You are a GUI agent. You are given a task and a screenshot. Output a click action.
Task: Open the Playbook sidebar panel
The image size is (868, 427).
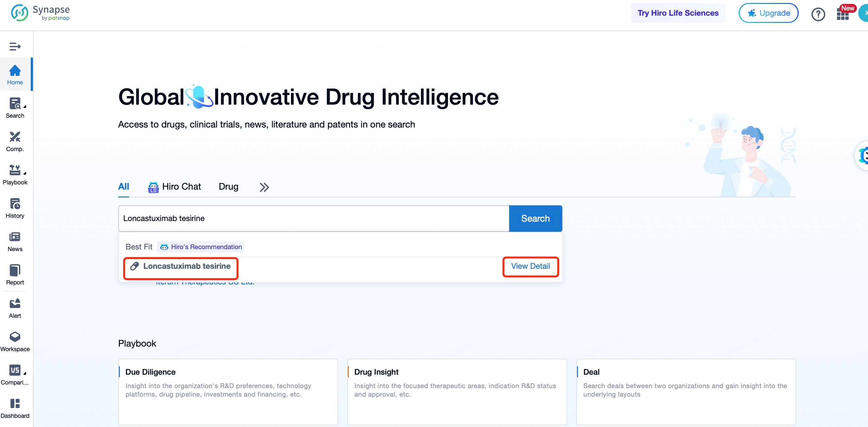point(15,175)
